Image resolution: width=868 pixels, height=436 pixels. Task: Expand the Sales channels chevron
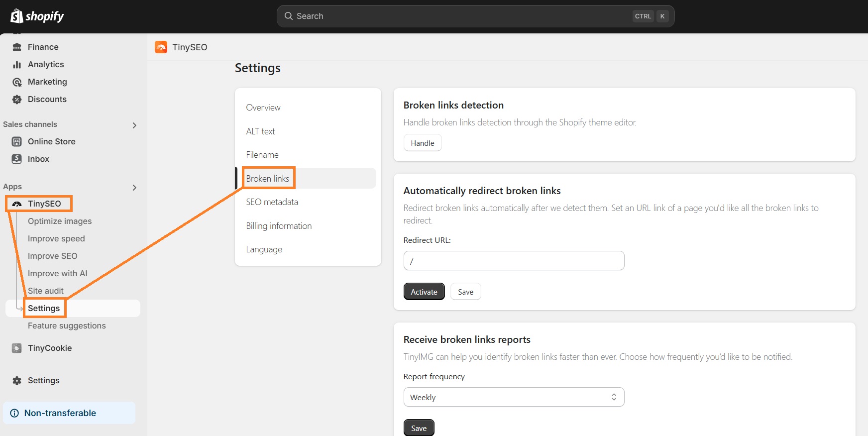click(134, 125)
